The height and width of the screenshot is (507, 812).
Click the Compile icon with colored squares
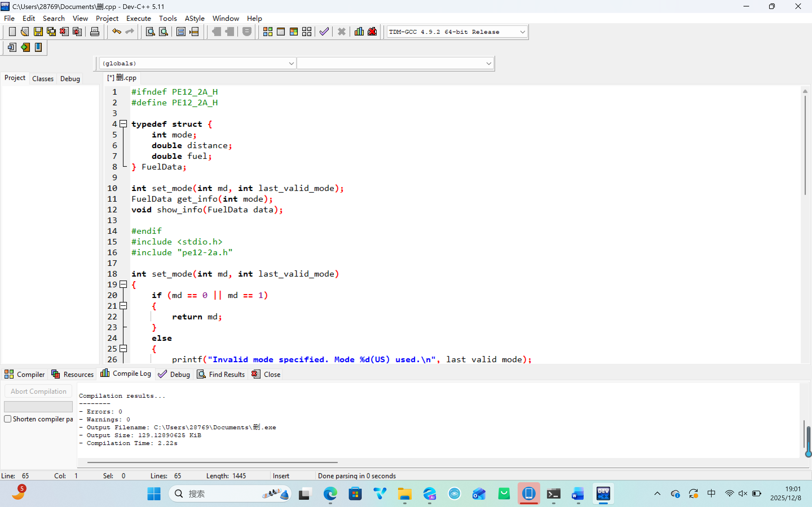click(267, 32)
